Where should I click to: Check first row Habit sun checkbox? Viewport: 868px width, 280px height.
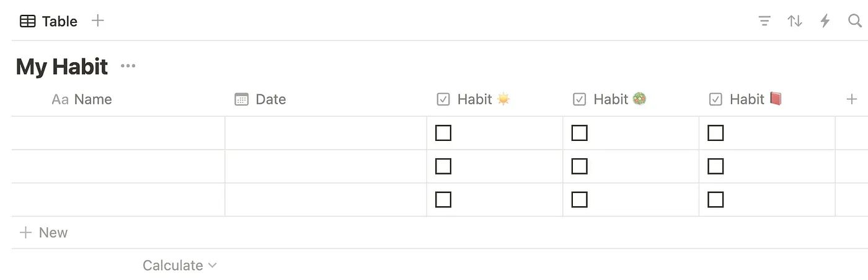click(x=443, y=133)
